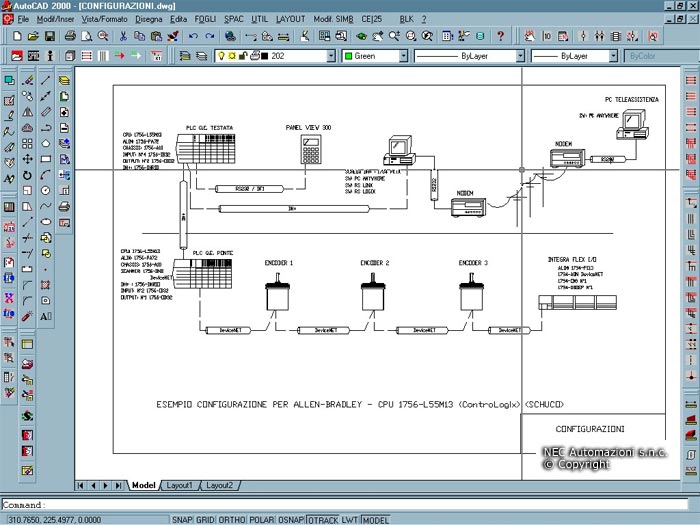
Task: Toggle MODEL space button in status bar
Action: (x=375, y=520)
